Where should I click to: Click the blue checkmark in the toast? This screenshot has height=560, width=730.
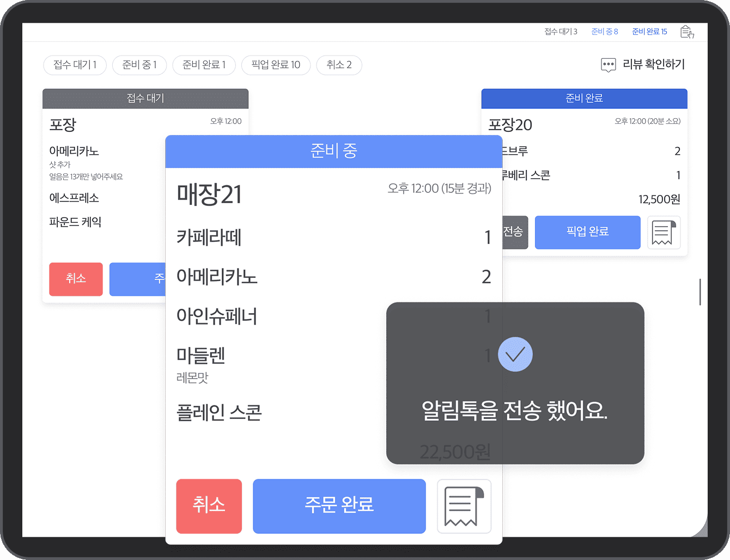[515, 354]
